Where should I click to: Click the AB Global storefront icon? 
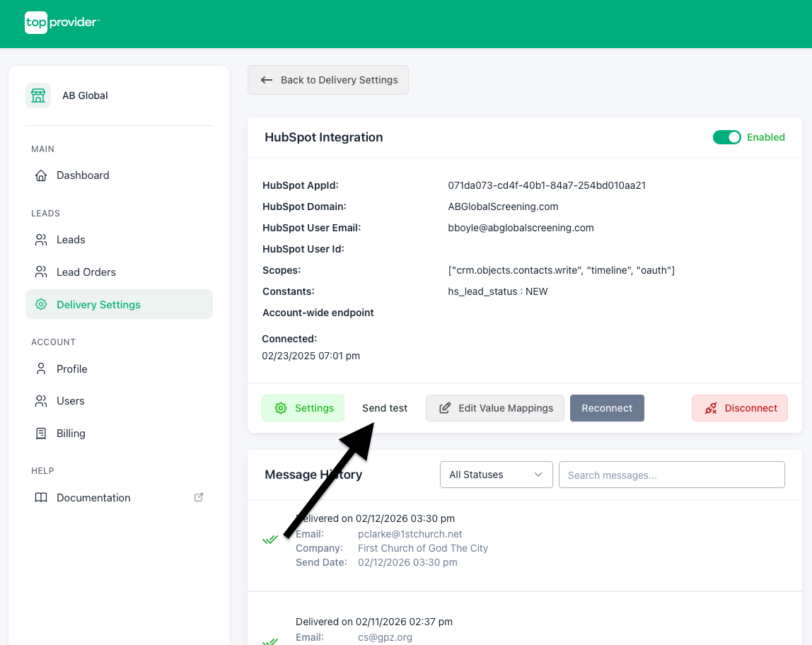pos(38,95)
